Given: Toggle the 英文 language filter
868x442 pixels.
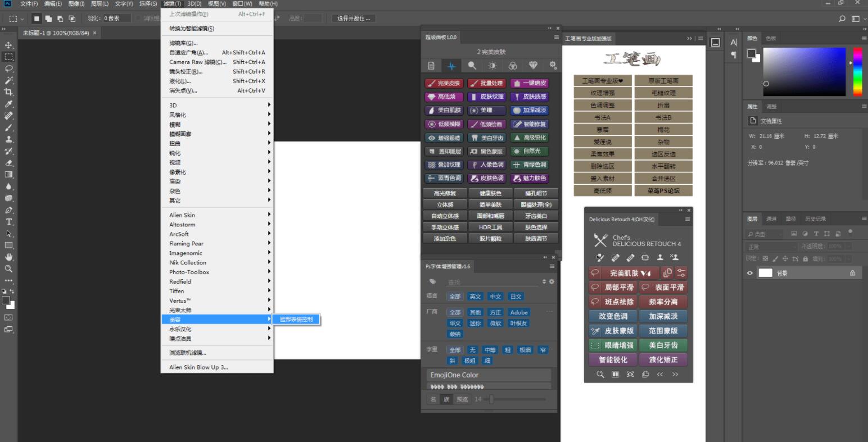Looking at the screenshot, I should [x=475, y=297].
